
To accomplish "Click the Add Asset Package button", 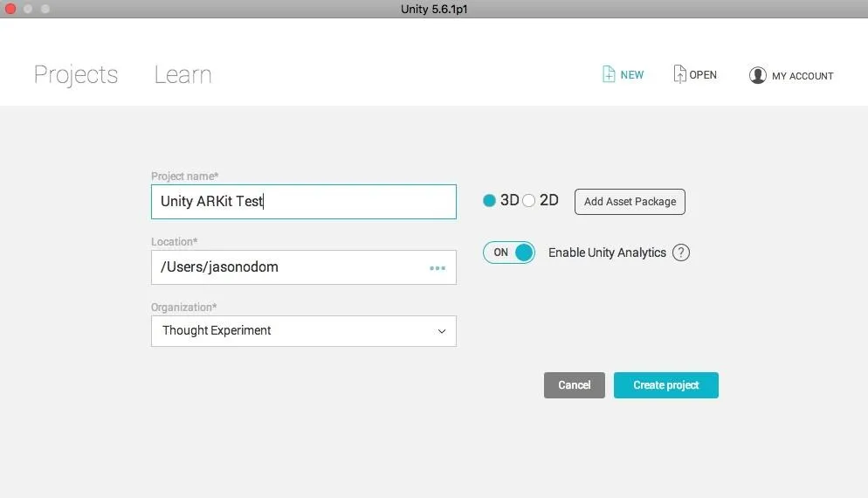I will click(630, 202).
